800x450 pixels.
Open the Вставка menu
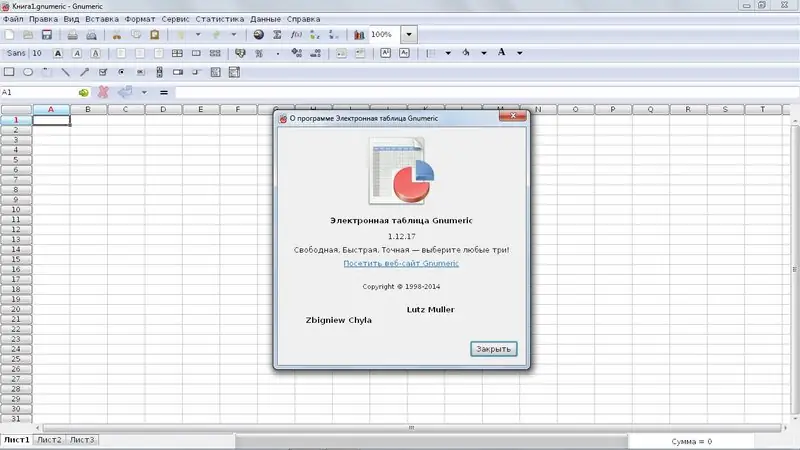pyautogui.click(x=102, y=19)
